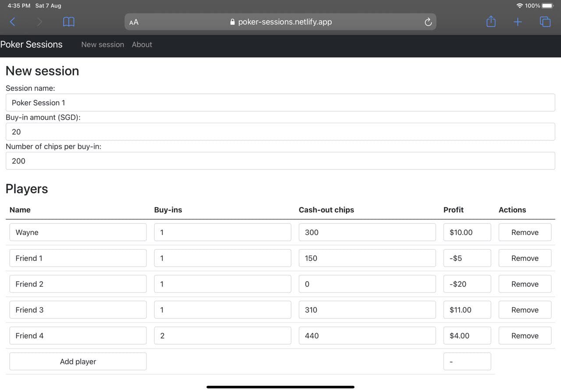Open the New session nav link
This screenshot has height=392, width=561.
(103, 45)
